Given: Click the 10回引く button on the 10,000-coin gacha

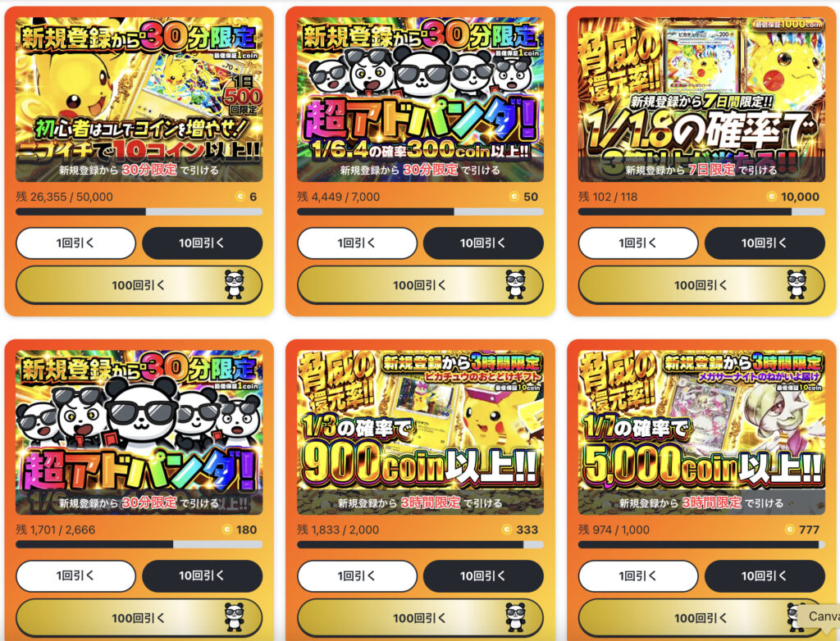Looking at the screenshot, I should 765,243.
